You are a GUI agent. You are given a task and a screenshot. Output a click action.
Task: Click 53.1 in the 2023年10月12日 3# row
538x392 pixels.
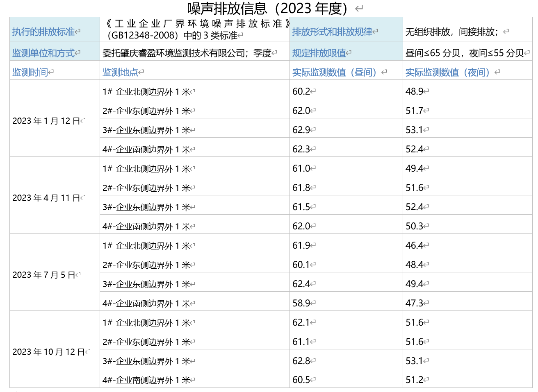point(415,361)
